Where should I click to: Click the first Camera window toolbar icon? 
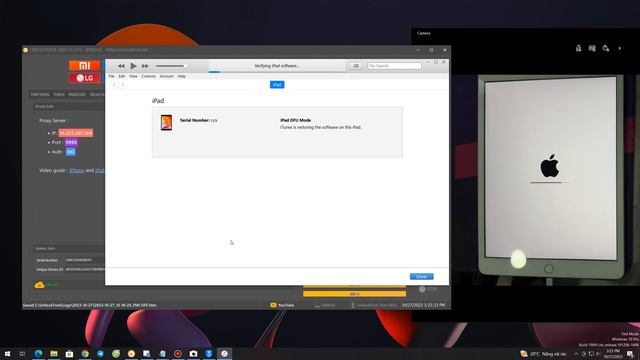click(578, 48)
